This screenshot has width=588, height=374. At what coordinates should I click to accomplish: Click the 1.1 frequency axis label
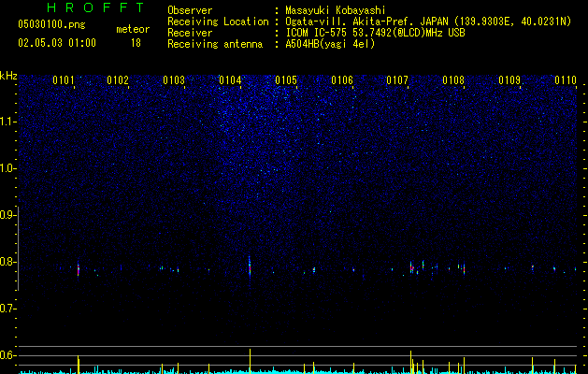click(x=7, y=122)
